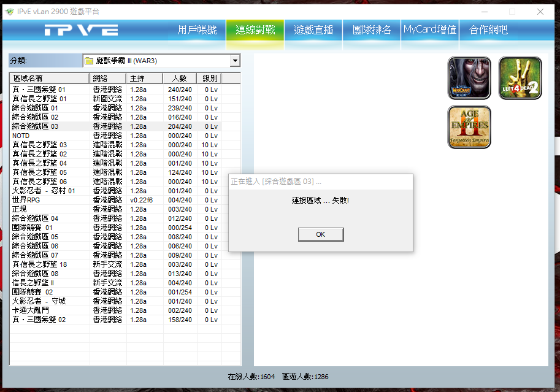560x392 pixels.
Task: Click the IPVE logo in the header
Action: (82, 30)
